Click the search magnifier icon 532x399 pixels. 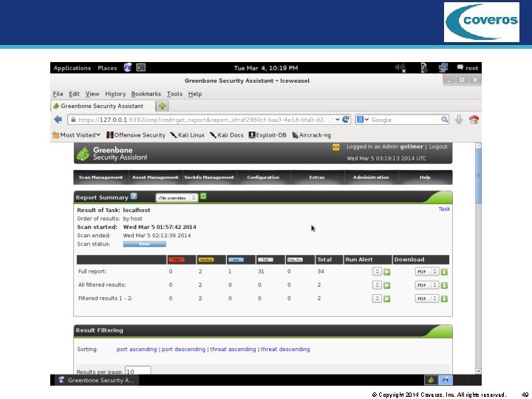coord(444,120)
